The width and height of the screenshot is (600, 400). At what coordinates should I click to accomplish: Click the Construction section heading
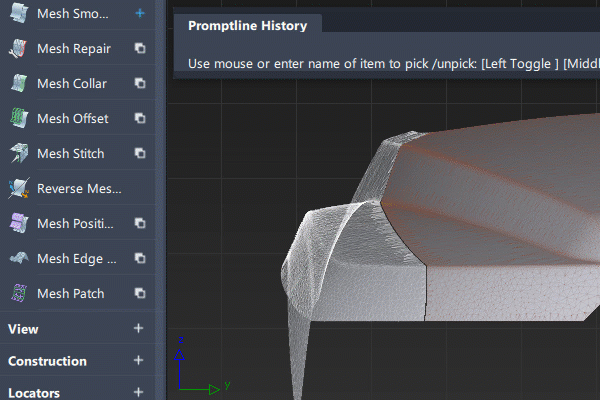[x=47, y=361]
